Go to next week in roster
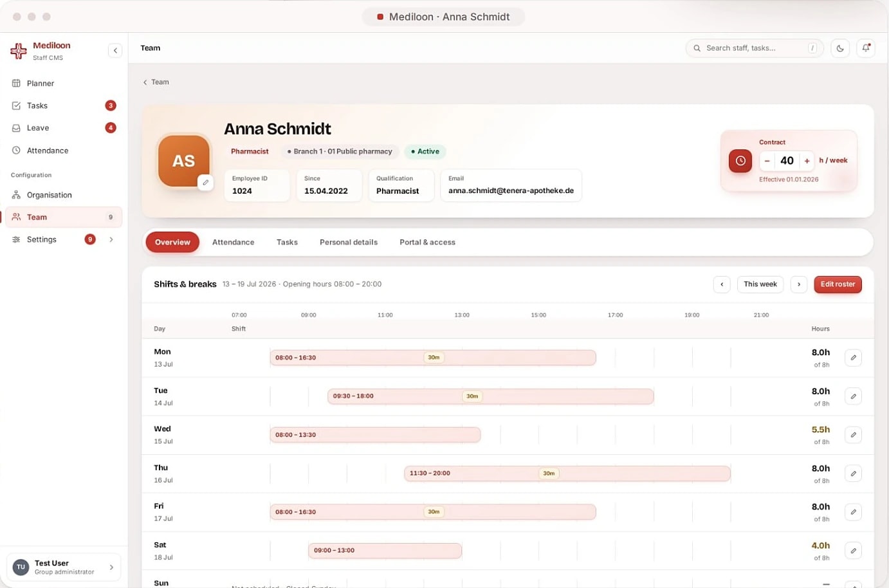The width and height of the screenshot is (889, 588). pos(799,284)
